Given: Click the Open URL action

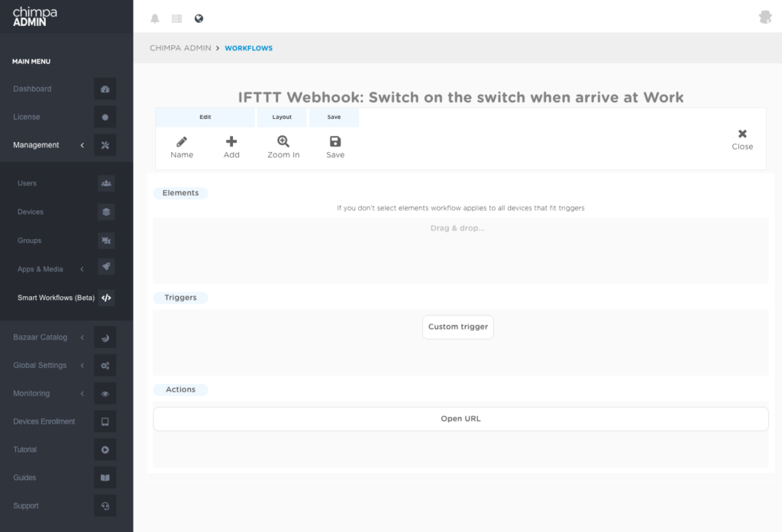Looking at the screenshot, I should point(460,419).
